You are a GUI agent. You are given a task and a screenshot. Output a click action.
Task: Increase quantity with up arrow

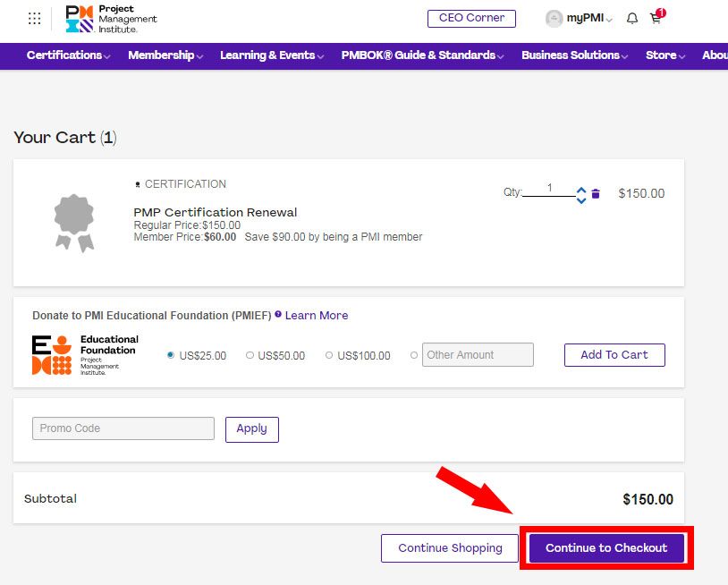point(581,191)
